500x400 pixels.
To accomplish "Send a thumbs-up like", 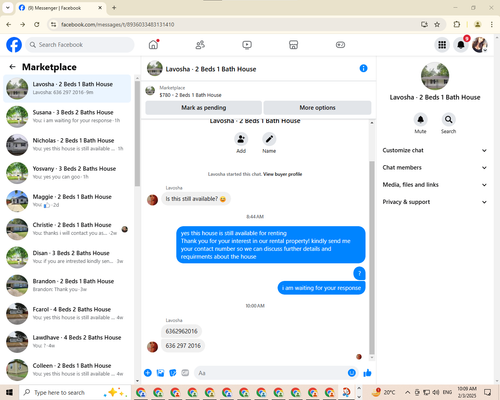I will click(x=367, y=373).
